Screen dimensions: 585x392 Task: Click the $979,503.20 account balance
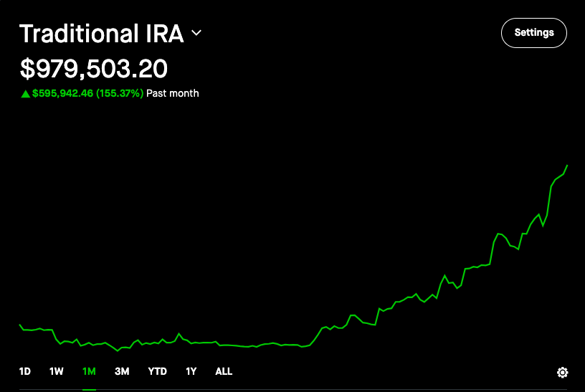(94, 69)
